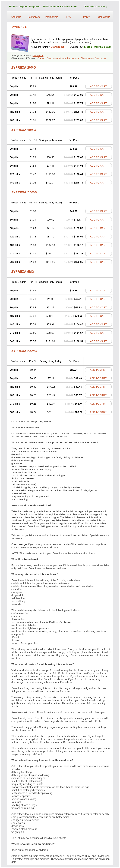The height and width of the screenshot is (868, 120).
Task: Go to the Bestsellers section
Action: [x=34, y=17]
